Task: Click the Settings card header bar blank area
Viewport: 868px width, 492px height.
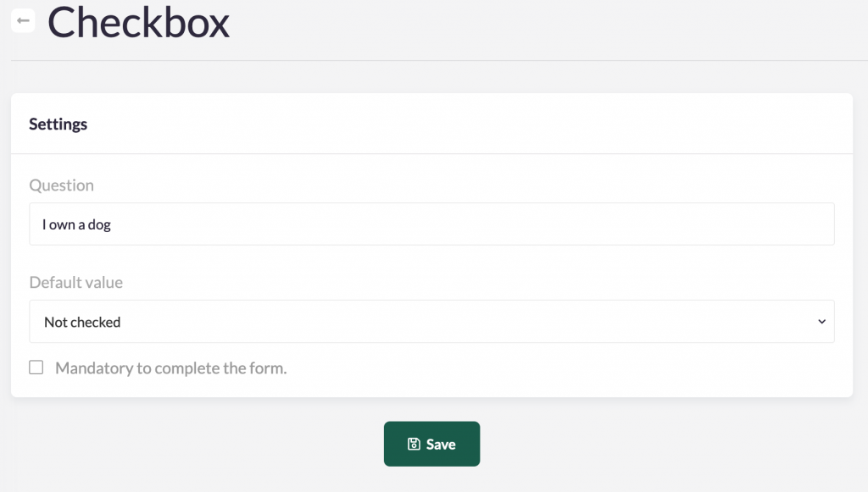Action: pyautogui.click(x=509, y=124)
